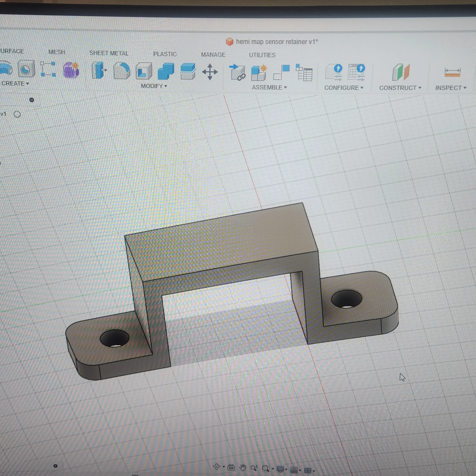Image resolution: width=476 pixels, height=476 pixels.
Task: Activate the Pan hand tool
Action: [x=243, y=467]
